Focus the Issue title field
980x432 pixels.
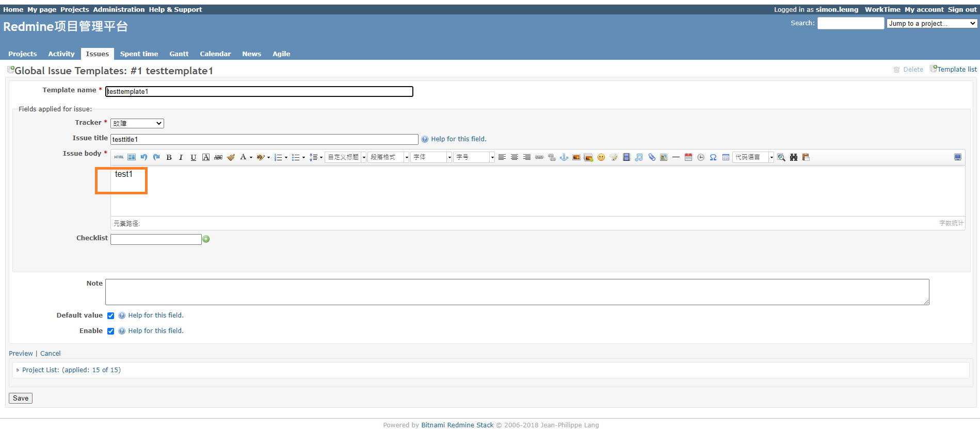click(x=264, y=140)
